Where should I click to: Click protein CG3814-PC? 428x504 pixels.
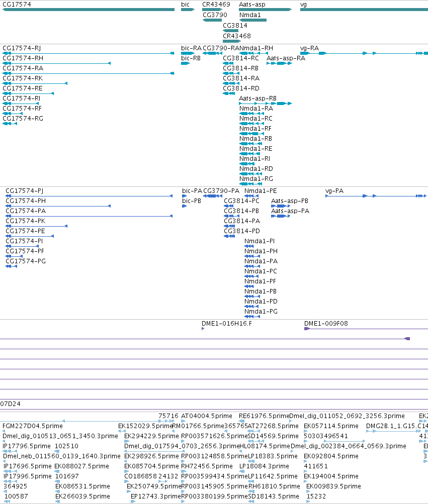point(228,206)
